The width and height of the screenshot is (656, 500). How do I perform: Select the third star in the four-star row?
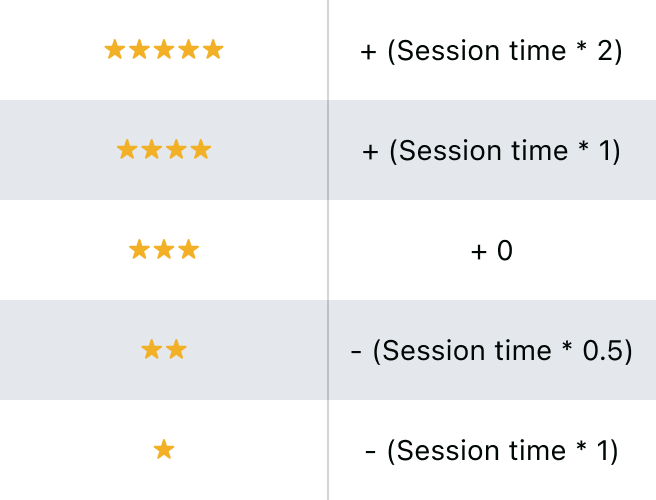(176, 150)
